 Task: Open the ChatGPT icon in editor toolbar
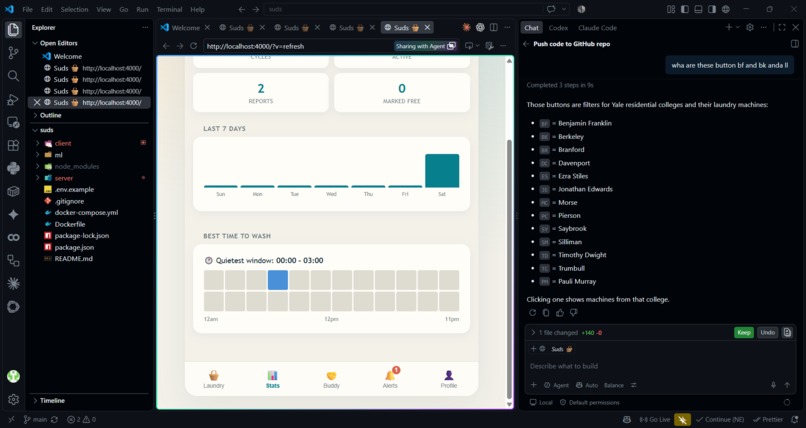[480, 27]
